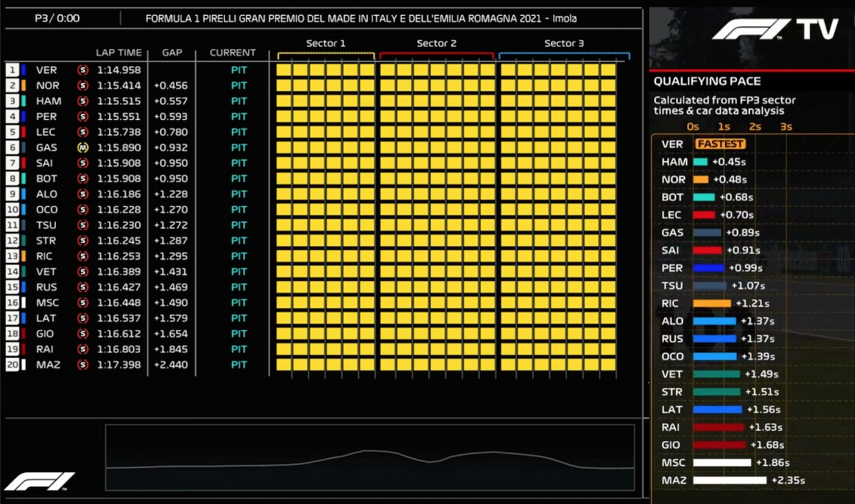Click the soft tyre icon for SAI
The height and width of the screenshot is (504, 855).
[x=84, y=163]
